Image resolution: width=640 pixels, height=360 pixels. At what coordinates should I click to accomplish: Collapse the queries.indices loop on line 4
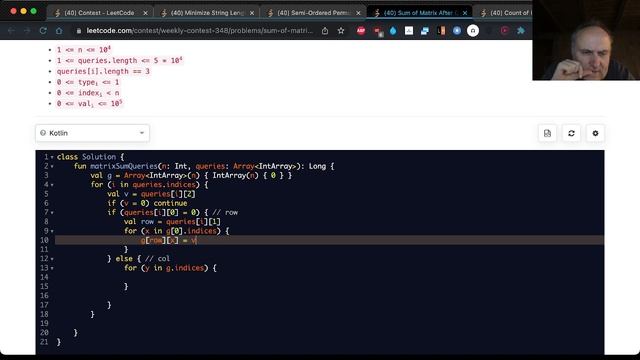pyautogui.click(x=52, y=185)
